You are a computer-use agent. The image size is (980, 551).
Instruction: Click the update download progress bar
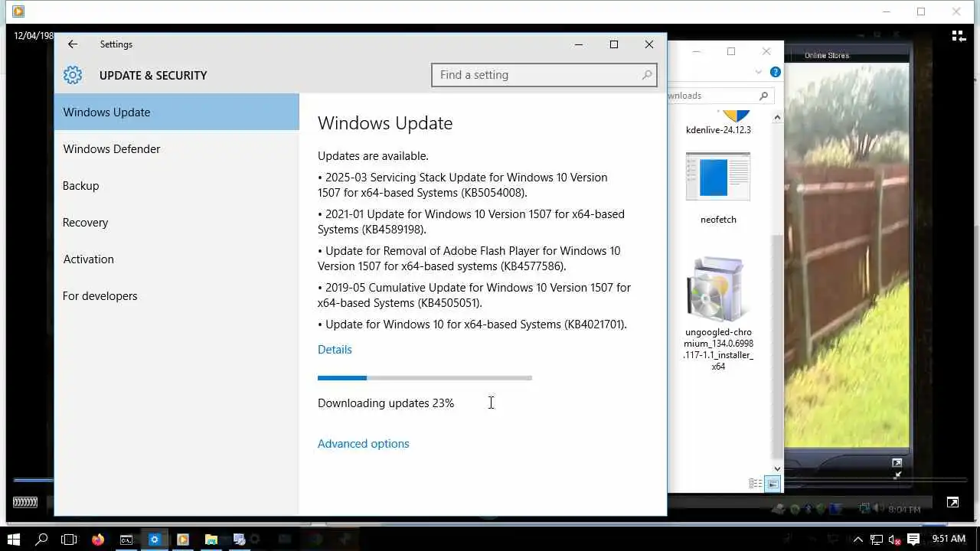[x=425, y=377]
